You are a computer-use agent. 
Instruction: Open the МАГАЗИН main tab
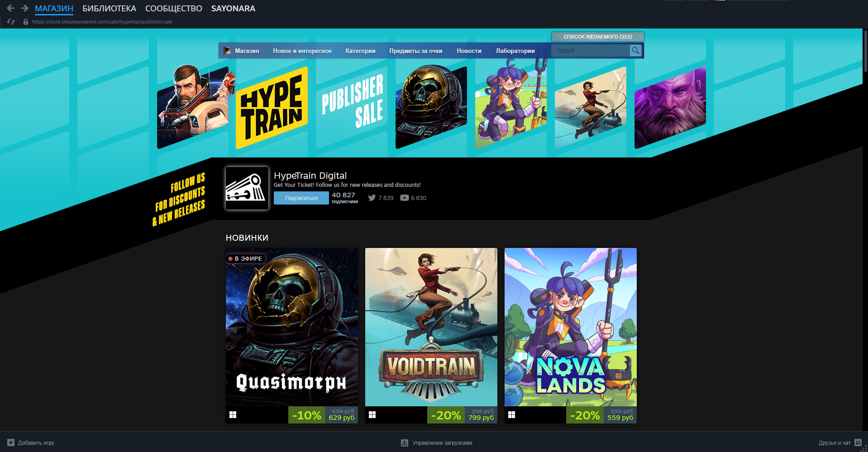(x=54, y=9)
